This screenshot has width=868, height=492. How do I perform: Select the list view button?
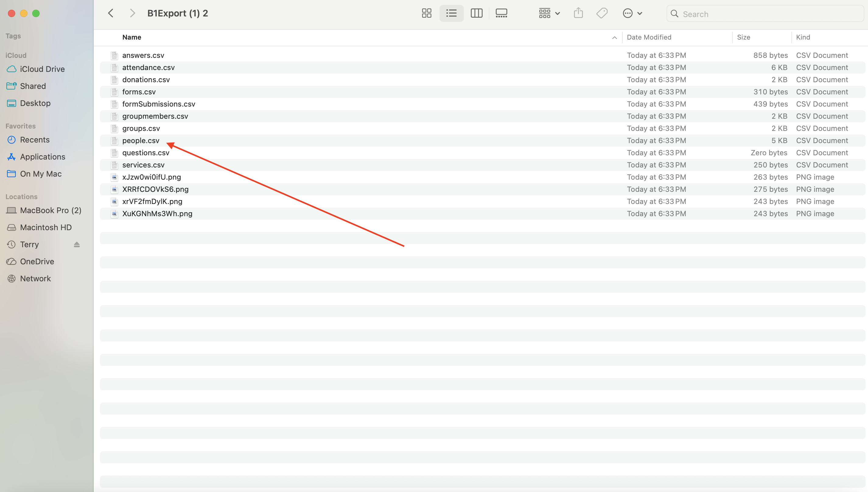451,13
